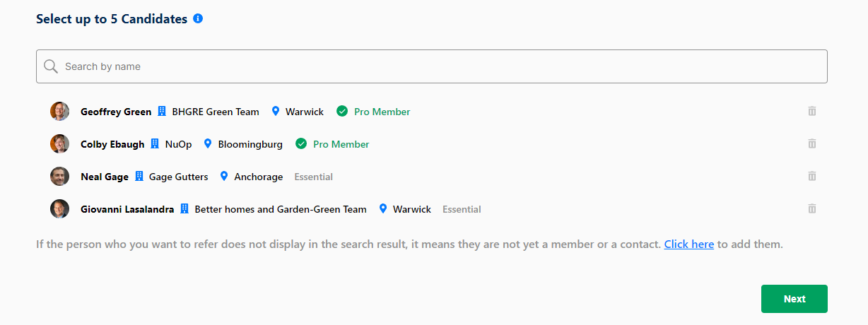Click building icon next to BHGRE Green Team

coord(161,112)
